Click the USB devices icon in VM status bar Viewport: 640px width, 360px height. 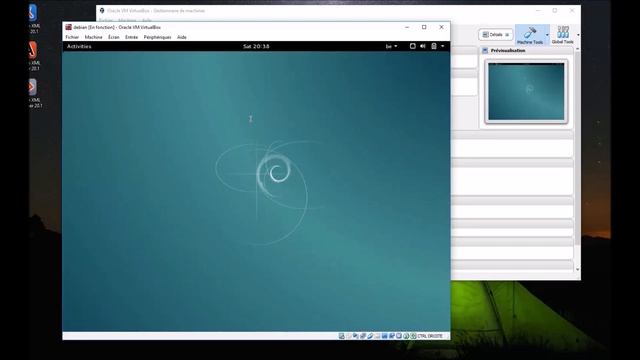click(x=370, y=336)
